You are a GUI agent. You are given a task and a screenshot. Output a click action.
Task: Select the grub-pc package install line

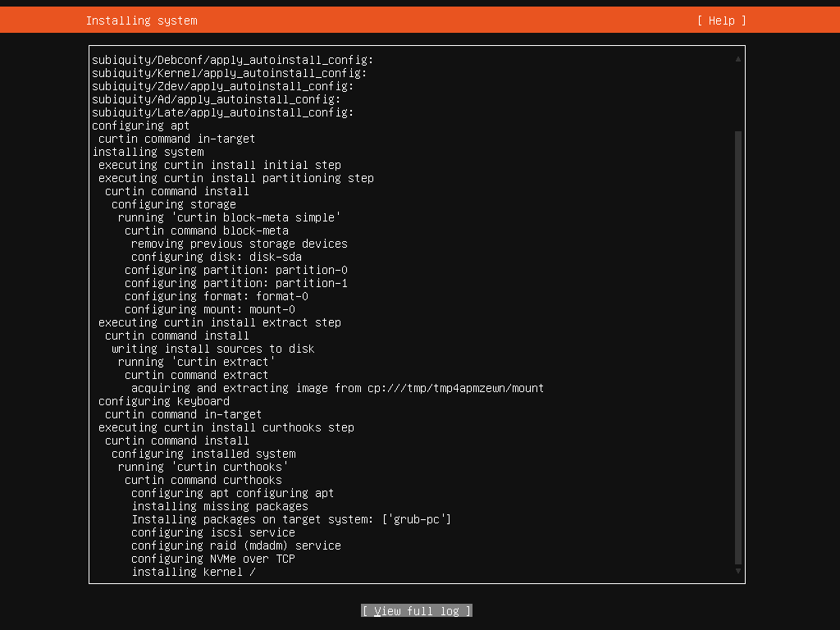291,519
